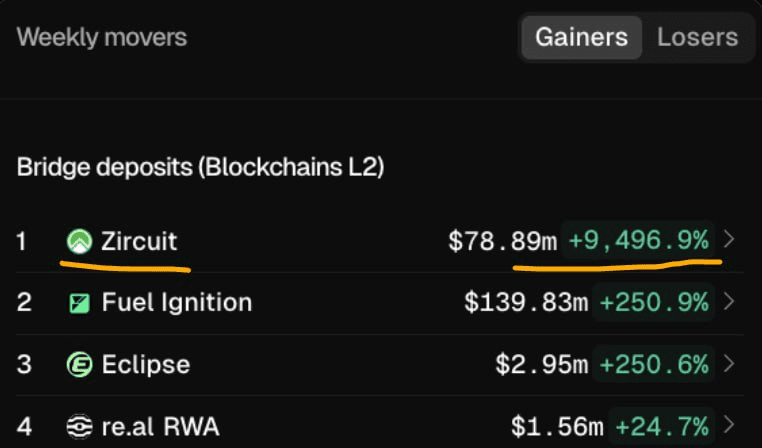This screenshot has height=448, width=762.
Task: Open the re.al RWA name link
Action: (x=160, y=428)
